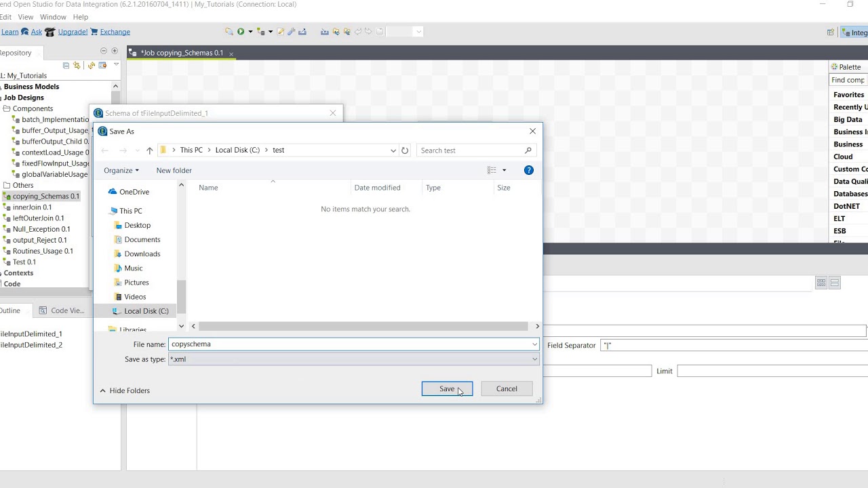Close the Job copying_Schemas 0.1 tab

(x=231, y=54)
